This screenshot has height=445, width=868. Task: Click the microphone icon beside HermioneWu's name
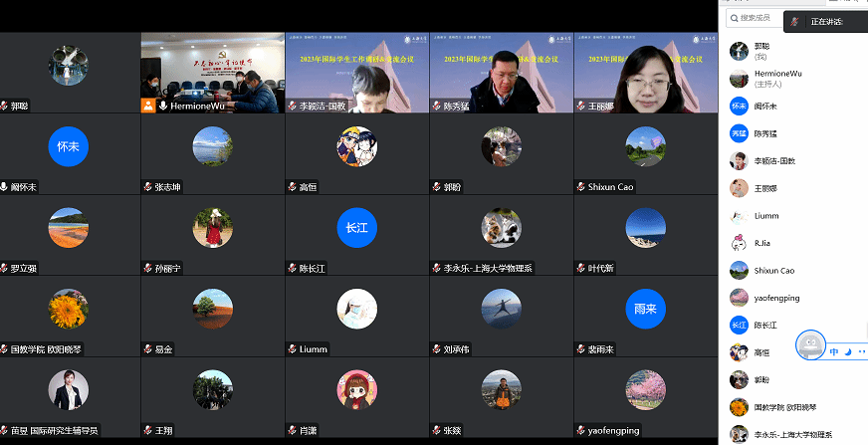[162, 105]
